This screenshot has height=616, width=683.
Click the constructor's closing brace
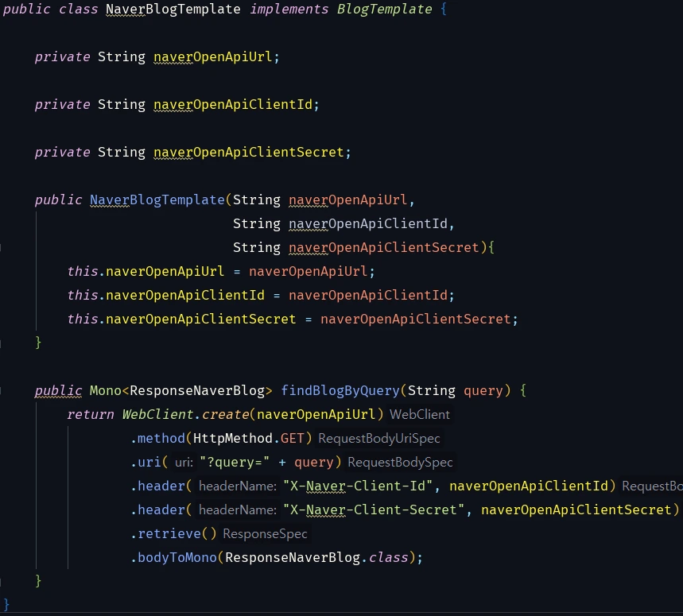point(38,343)
